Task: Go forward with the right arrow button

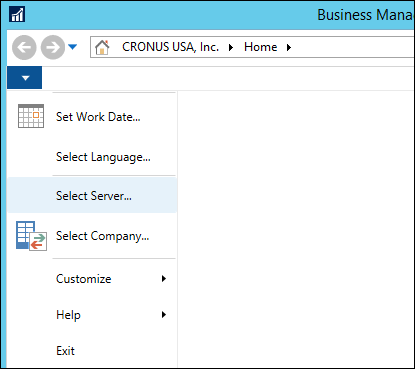Action: click(x=53, y=47)
